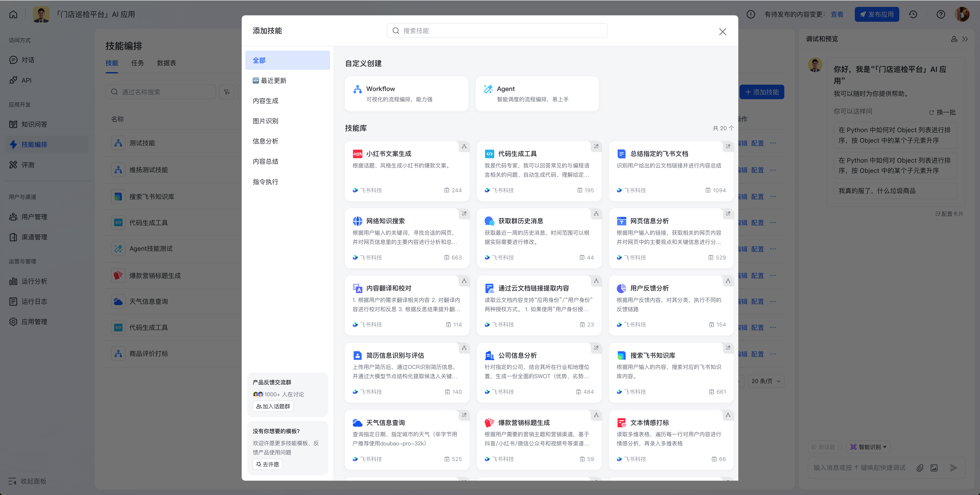Image resolution: width=980 pixels, height=495 pixels.
Task: Click the 用户反馈分析 pie chart icon
Action: point(621,288)
